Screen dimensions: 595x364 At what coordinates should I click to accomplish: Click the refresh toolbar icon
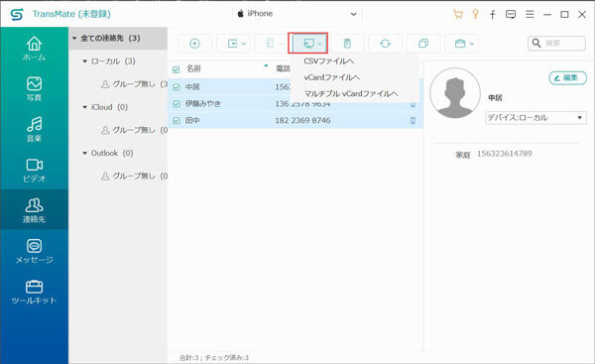tap(385, 44)
